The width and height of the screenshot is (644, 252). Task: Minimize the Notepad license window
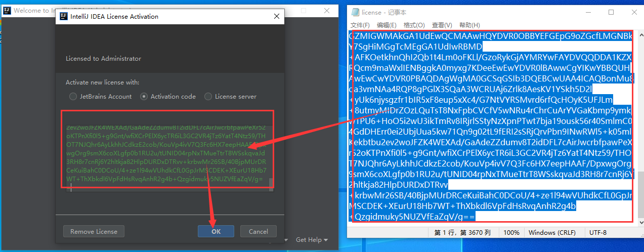tap(589, 12)
